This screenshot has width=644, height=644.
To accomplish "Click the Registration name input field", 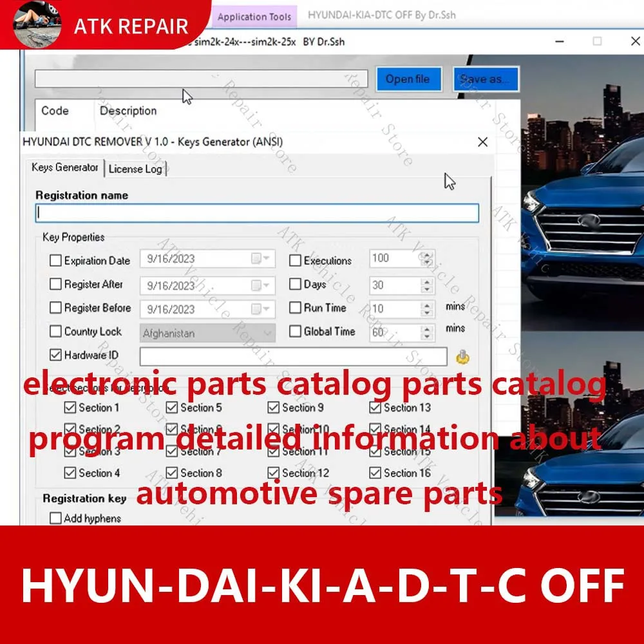I will coord(257,213).
